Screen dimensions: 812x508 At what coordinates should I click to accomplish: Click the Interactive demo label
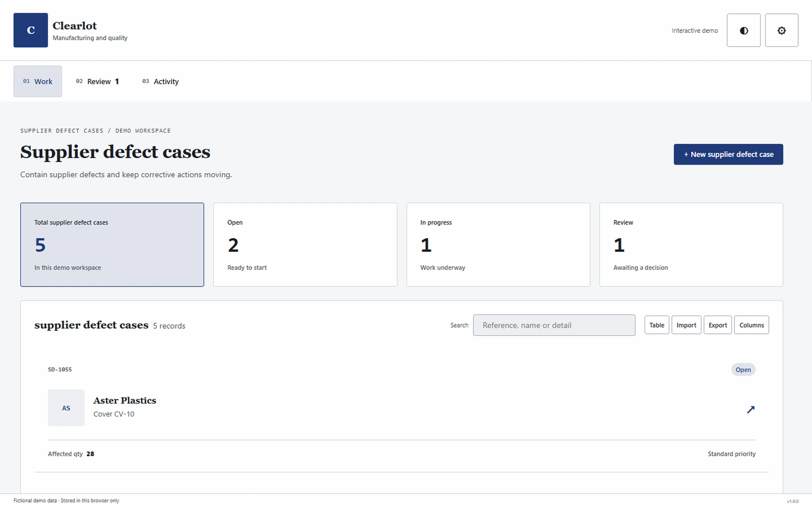coord(695,30)
